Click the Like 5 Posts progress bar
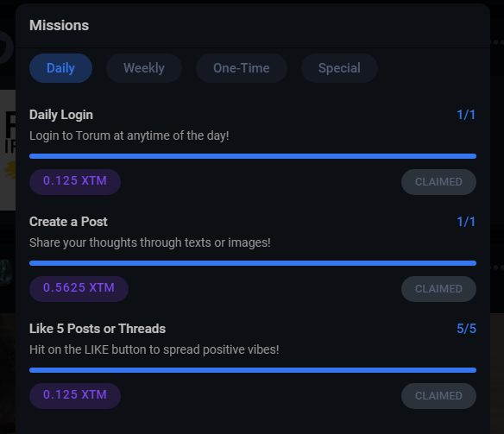504x434 pixels. tap(253, 370)
